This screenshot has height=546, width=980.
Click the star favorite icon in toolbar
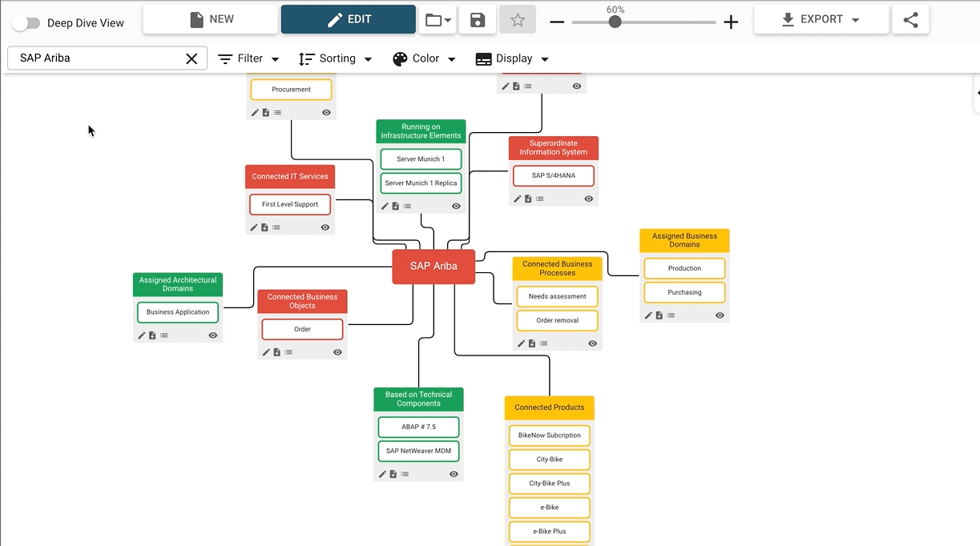pyautogui.click(x=518, y=20)
